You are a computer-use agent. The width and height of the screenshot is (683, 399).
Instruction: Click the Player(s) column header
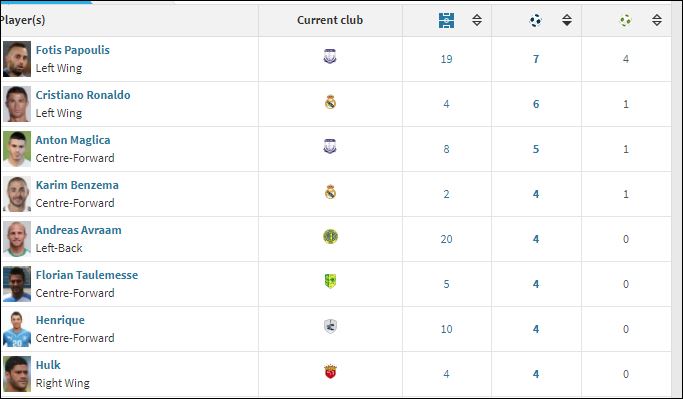(23, 20)
